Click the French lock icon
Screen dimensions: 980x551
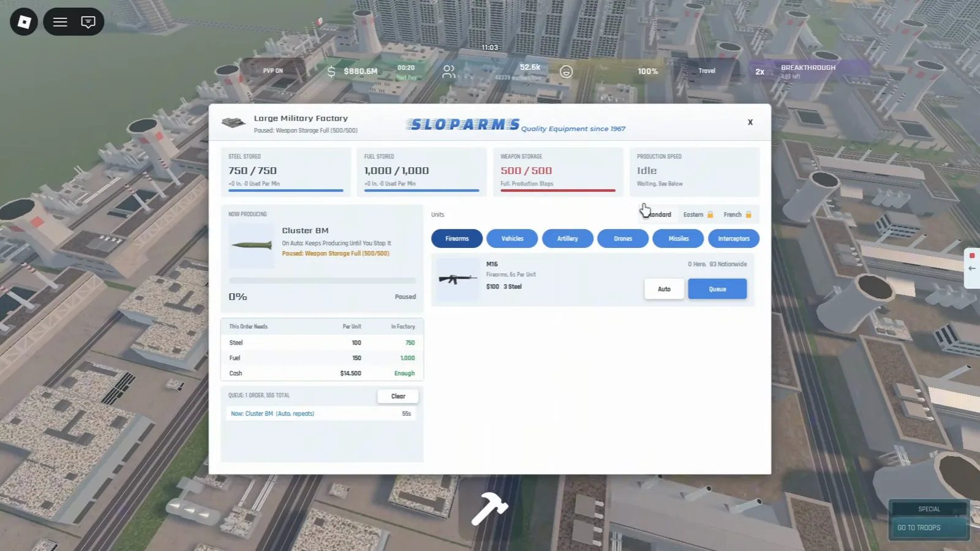tap(748, 215)
